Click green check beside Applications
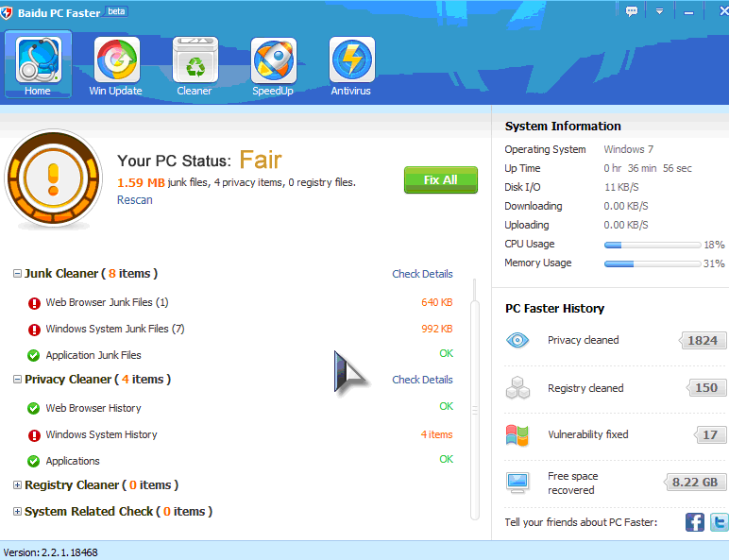Viewport: 729px width, 560px height. tap(33, 462)
